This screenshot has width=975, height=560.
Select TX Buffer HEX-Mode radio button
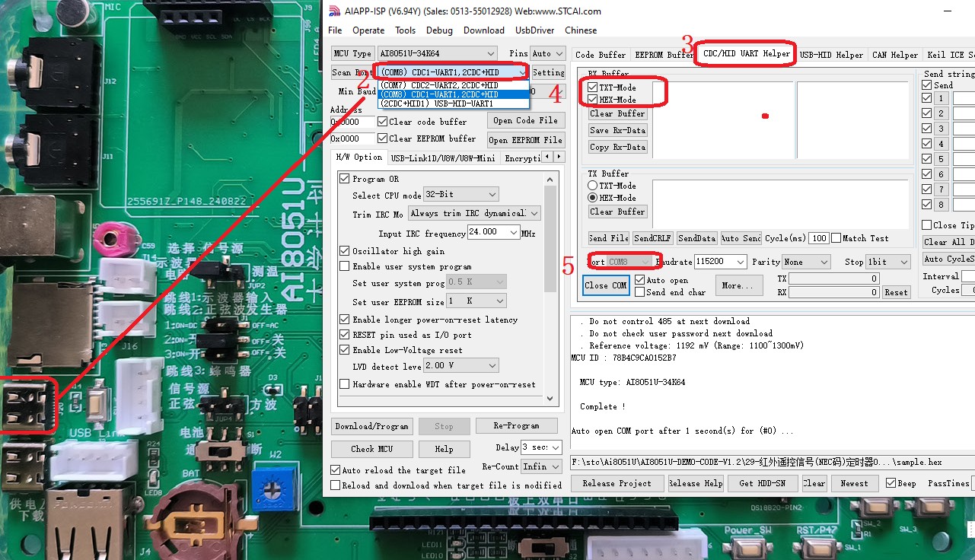tap(592, 198)
